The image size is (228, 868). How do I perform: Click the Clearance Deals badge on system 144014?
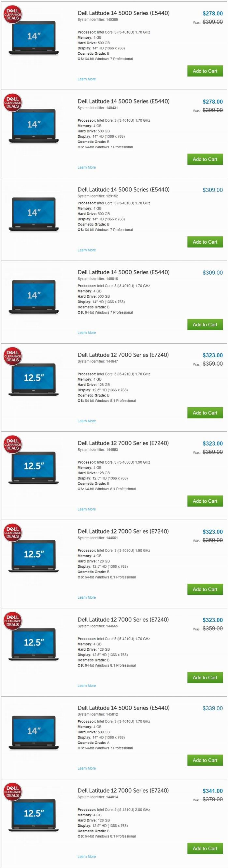pos(13,792)
